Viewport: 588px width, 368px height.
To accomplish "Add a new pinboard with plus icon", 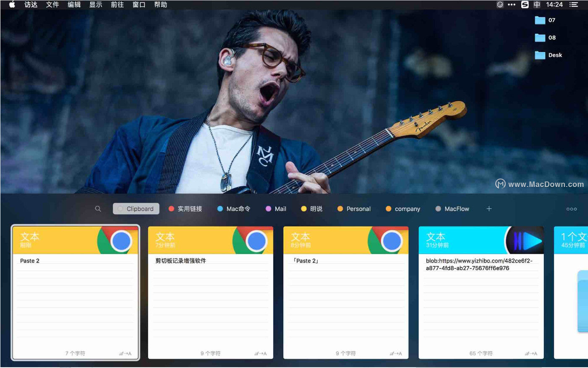I will point(489,209).
